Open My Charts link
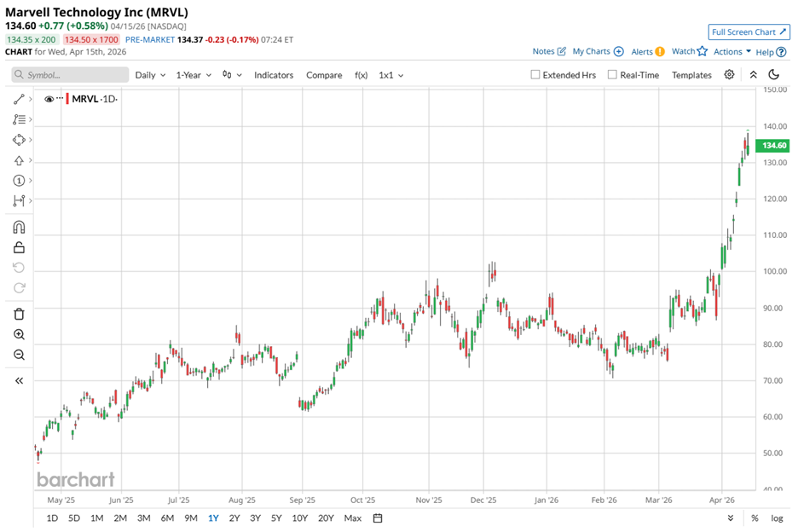This screenshot has height=532, width=798. [x=598, y=51]
